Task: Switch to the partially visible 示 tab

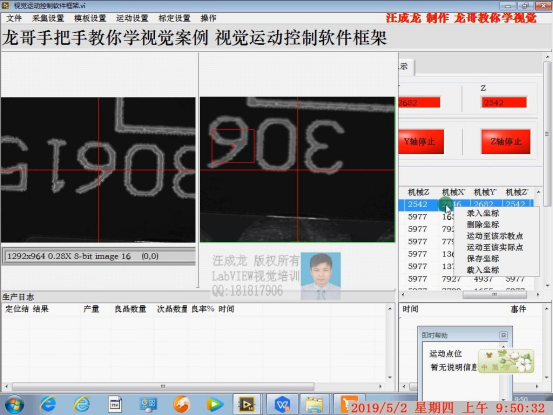Action: [x=406, y=67]
